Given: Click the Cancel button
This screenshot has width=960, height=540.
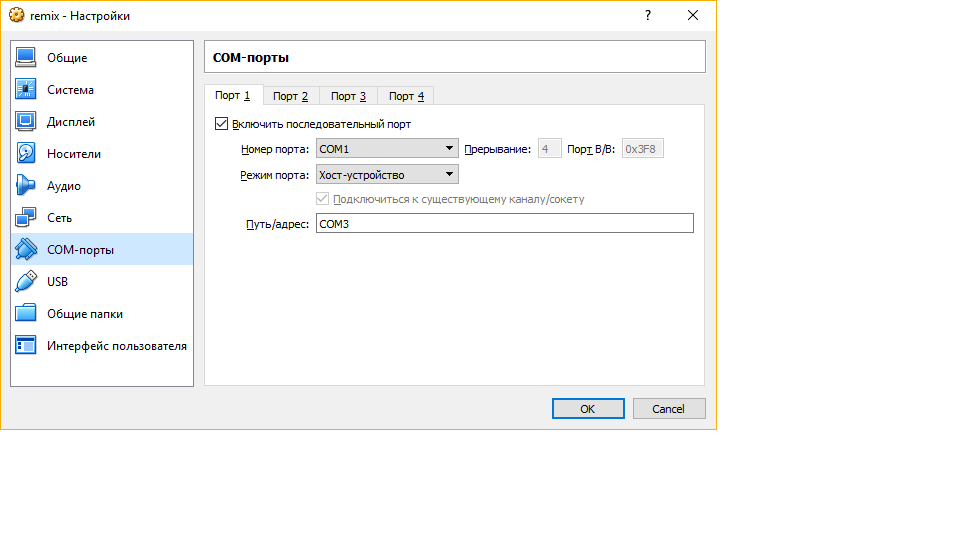Looking at the screenshot, I should pos(668,409).
